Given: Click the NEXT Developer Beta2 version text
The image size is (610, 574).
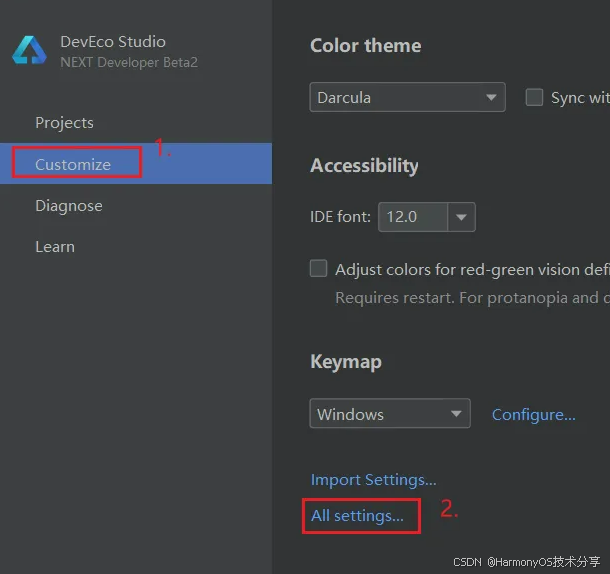Looking at the screenshot, I should [x=129, y=62].
